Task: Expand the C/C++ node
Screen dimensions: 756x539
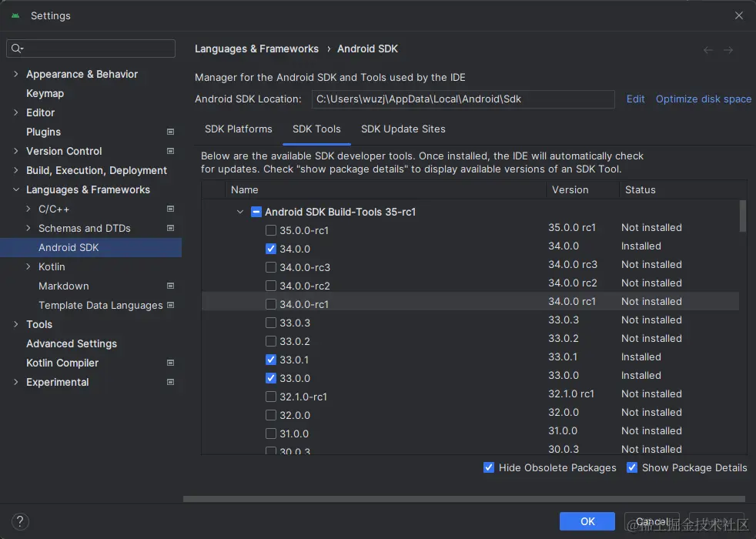Action: 28,209
